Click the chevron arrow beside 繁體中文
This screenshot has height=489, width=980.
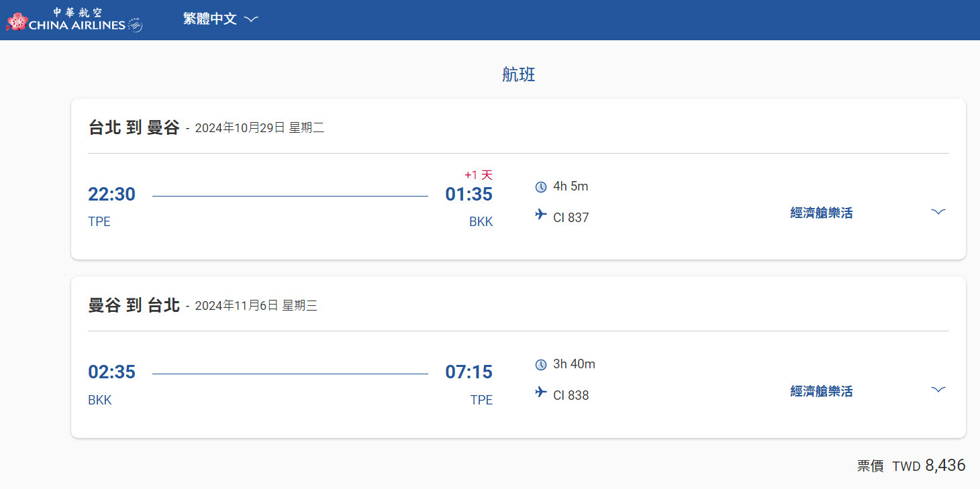tap(251, 19)
